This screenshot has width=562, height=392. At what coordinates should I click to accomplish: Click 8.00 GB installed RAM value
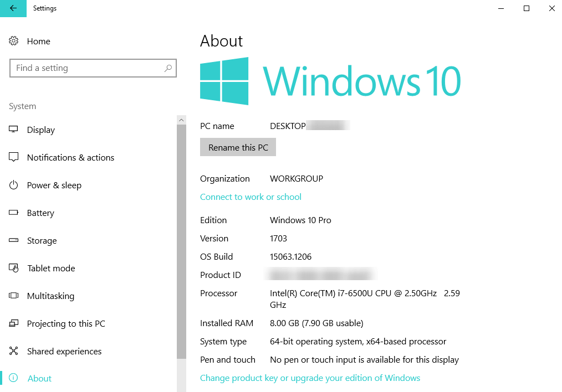316,323
